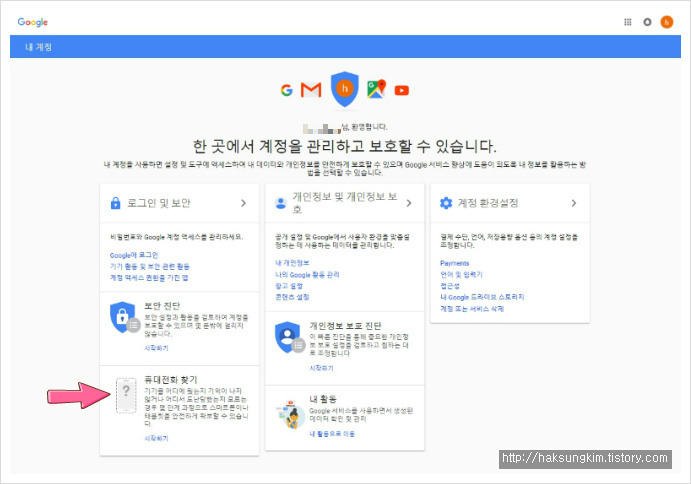
Task: Click the 내 활동으로 이동 link
Action: pos(332,434)
